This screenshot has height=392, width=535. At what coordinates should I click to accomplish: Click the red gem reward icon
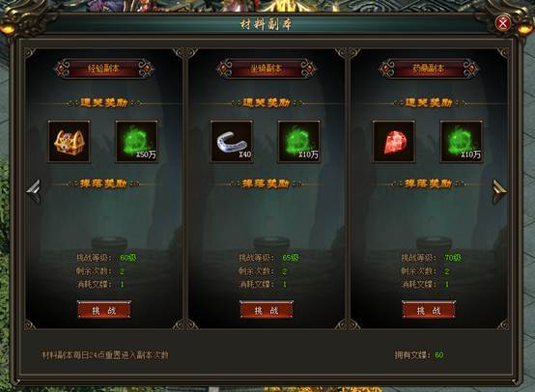pyautogui.click(x=394, y=141)
